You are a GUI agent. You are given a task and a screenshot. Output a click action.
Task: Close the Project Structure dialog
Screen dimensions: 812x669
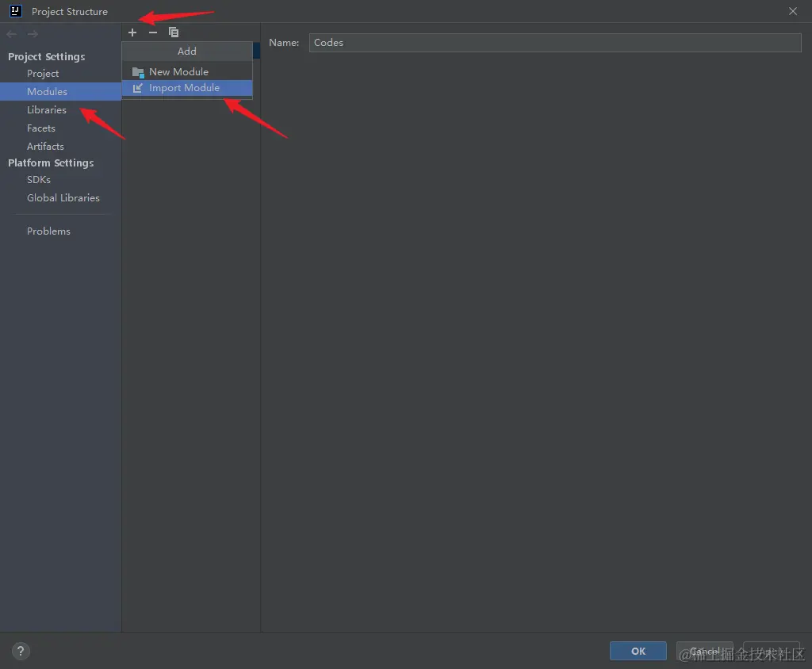pyautogui.click(x=793, y=11)
